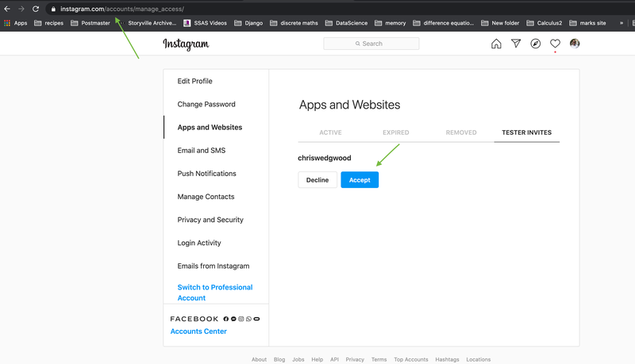Accept the chriswedgwood tester invite
Screen dimensions: 635x364
point(360,180)
